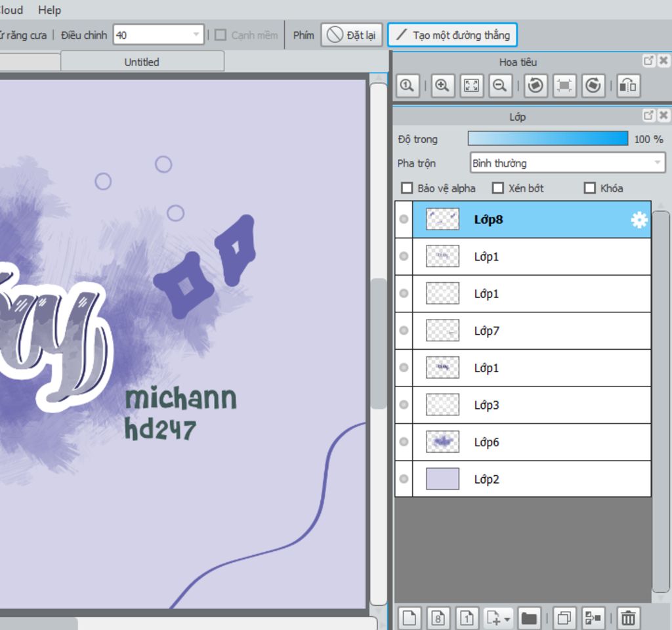672x630 pixels.
Task: Select the Lớp6 layer
Action: click(x=532, y=442)
